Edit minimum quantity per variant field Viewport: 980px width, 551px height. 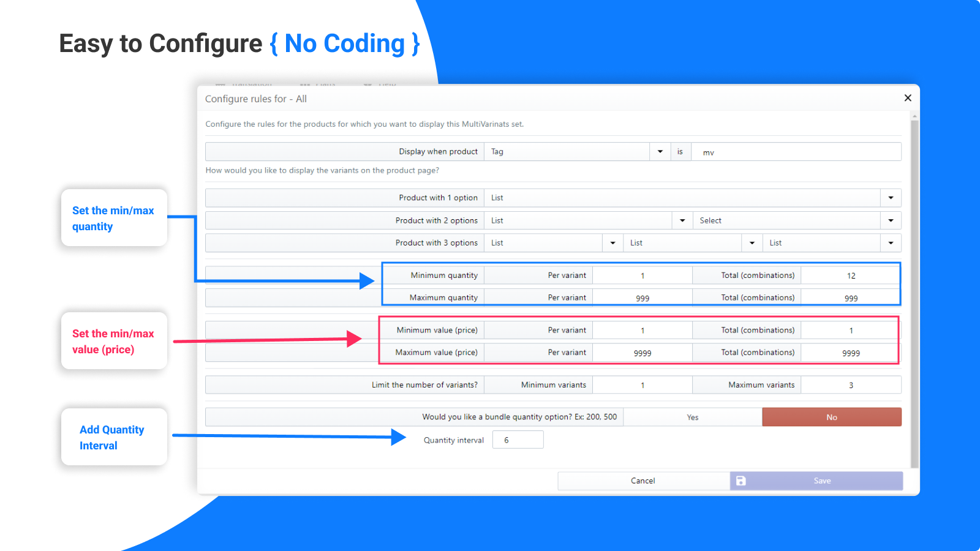pyautogui.click(x=643, y=275)
